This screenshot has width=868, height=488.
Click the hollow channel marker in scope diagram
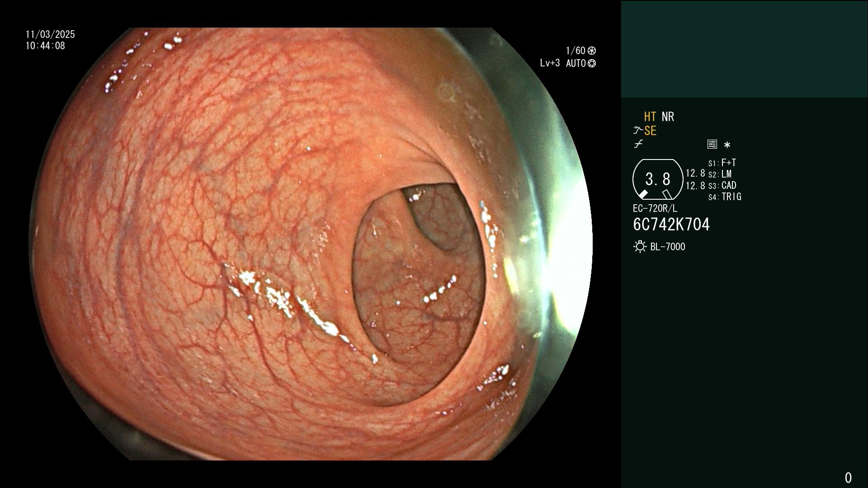pos(667,194)
